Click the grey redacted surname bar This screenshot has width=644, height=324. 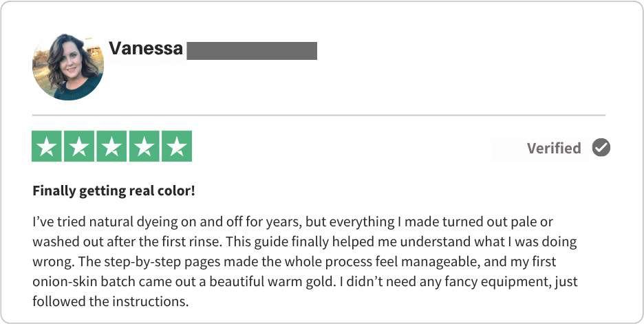(x=252, y=51)
